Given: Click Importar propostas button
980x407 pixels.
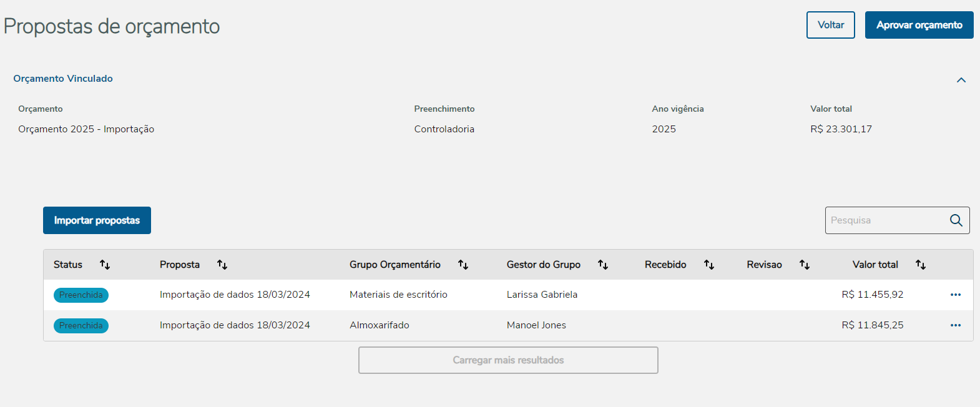Looking at the screenshot, I should (97, 220).
